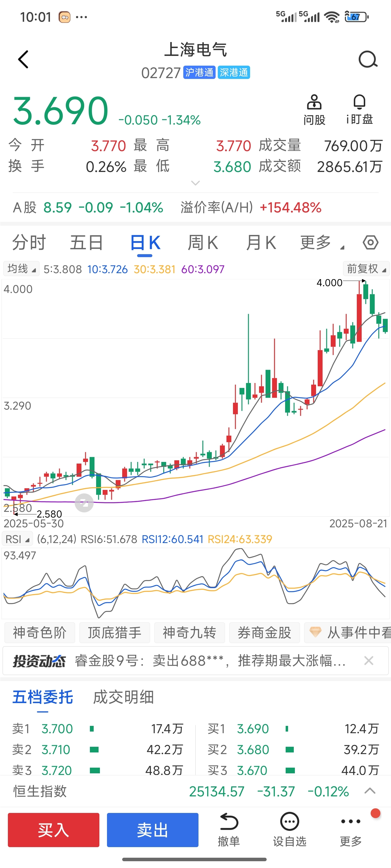Viewport: 391px width, 868px height.
Task: Tap the 神奇色阶 tool button
Action: coord(40,633)
